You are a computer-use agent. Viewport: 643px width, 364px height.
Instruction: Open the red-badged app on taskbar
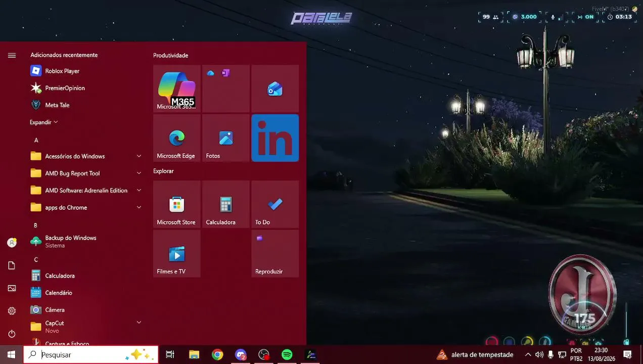[x=264, y=355]
